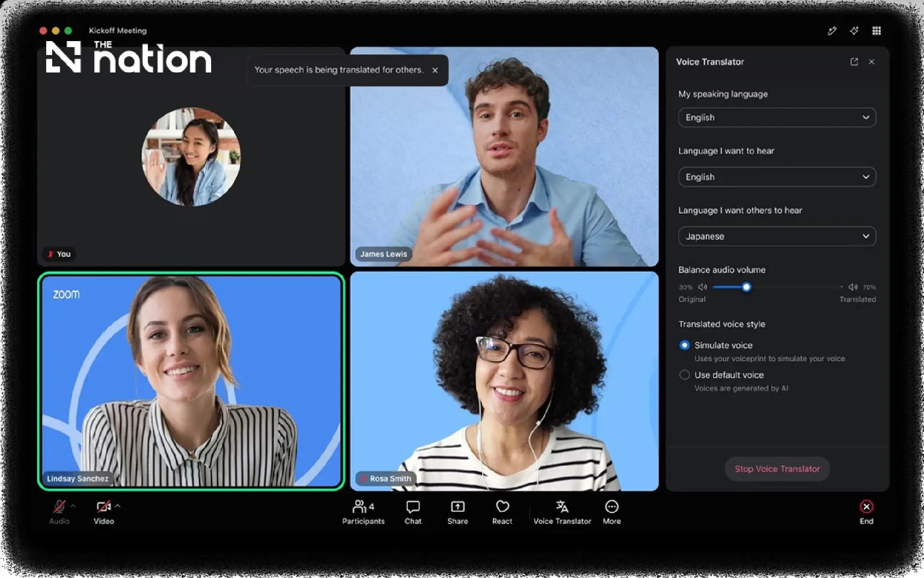The width and height of the screenshot is (924, 578).
Task: Click the 'Uses your voiceprint' description text
Action: point(770,359)
